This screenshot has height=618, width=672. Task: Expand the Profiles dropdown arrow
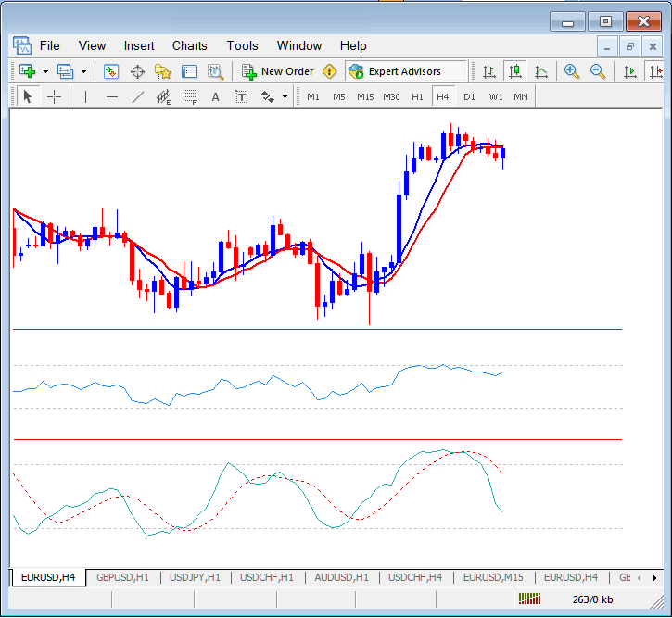point(83,71)
